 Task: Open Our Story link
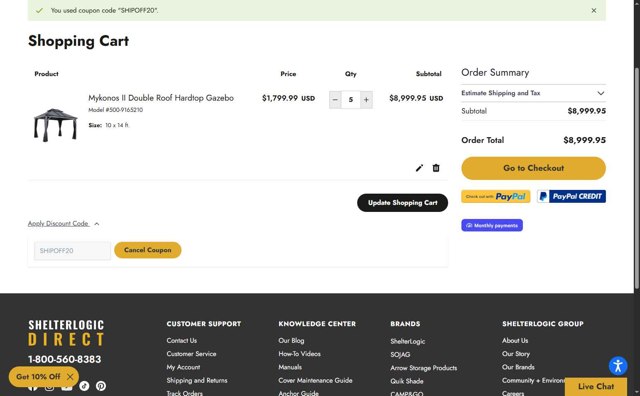pyautogui.click(x=516, y=354)
